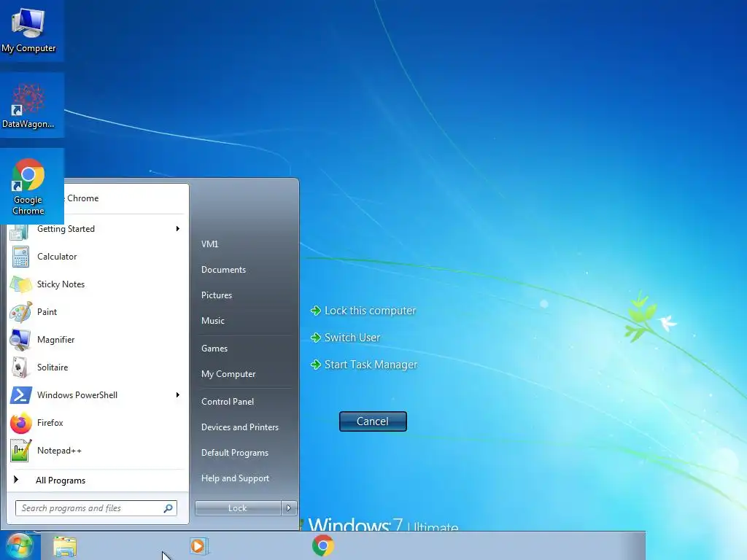Launch Firefox via its fox icon
Screen dimensions: 747x560
[21, 423]
